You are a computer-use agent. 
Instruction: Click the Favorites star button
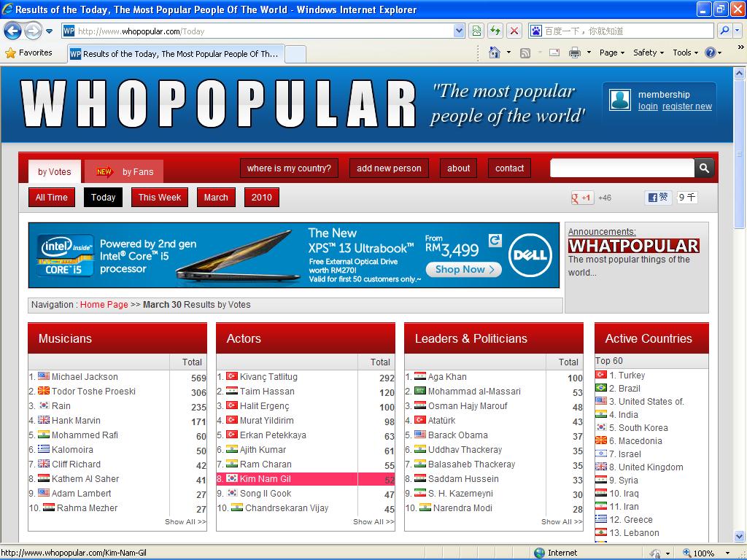point(29,52)
